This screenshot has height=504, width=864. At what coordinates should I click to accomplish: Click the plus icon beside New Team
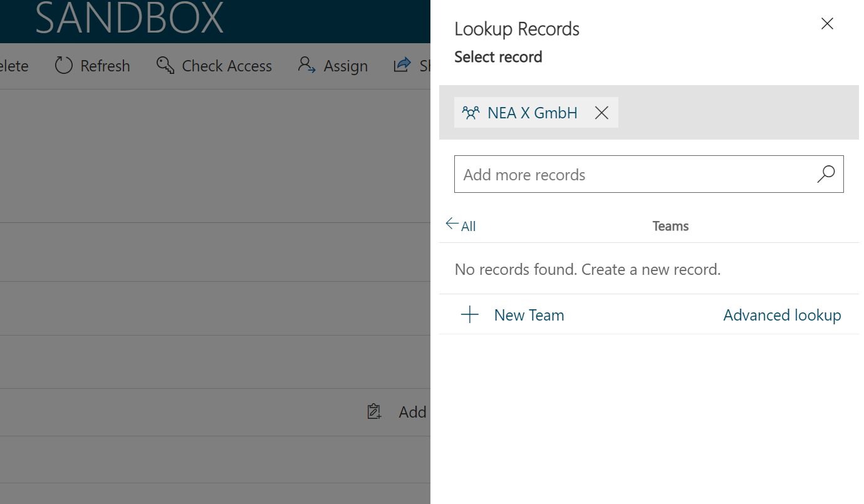tap(470, 315)
